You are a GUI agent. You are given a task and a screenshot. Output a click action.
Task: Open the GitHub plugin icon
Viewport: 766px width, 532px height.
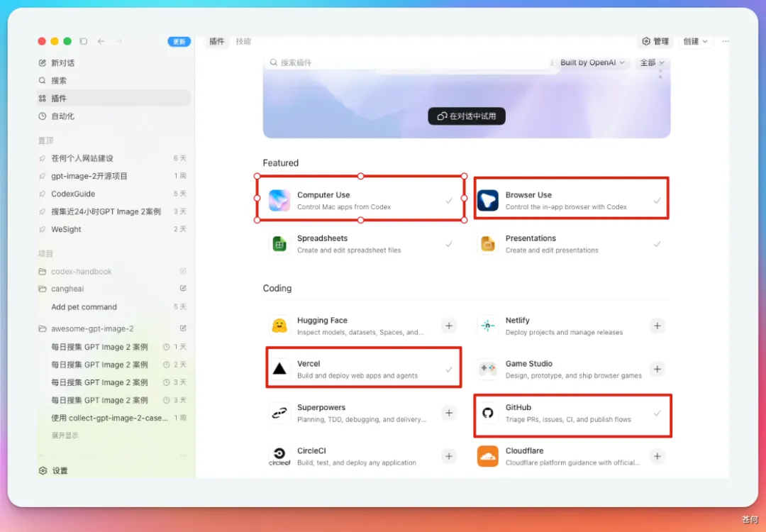click(x=487, y=413)
